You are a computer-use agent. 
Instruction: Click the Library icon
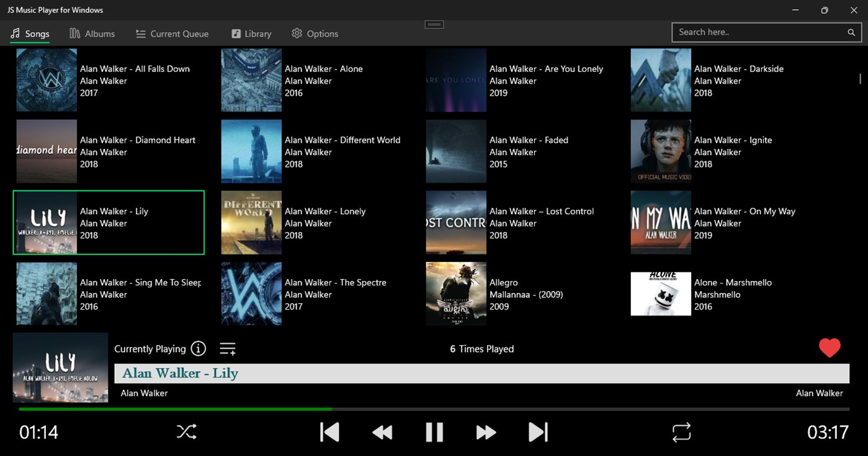tap(235, 33)
